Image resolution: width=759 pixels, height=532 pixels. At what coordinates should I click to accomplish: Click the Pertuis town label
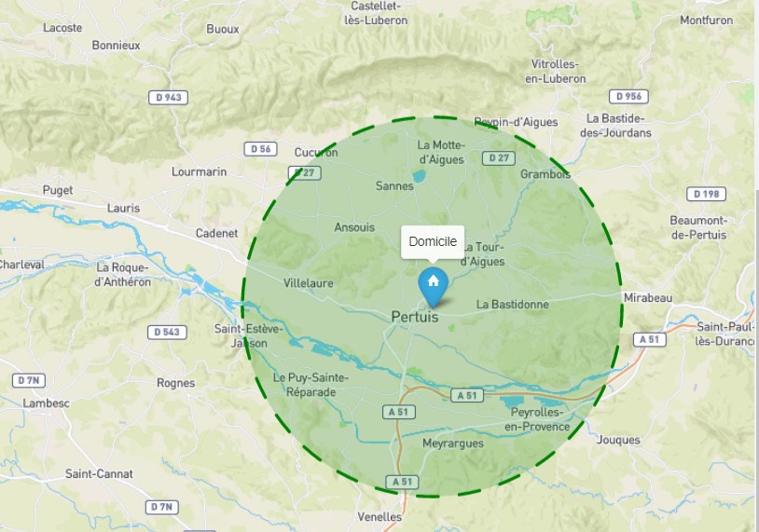point(414,317)
